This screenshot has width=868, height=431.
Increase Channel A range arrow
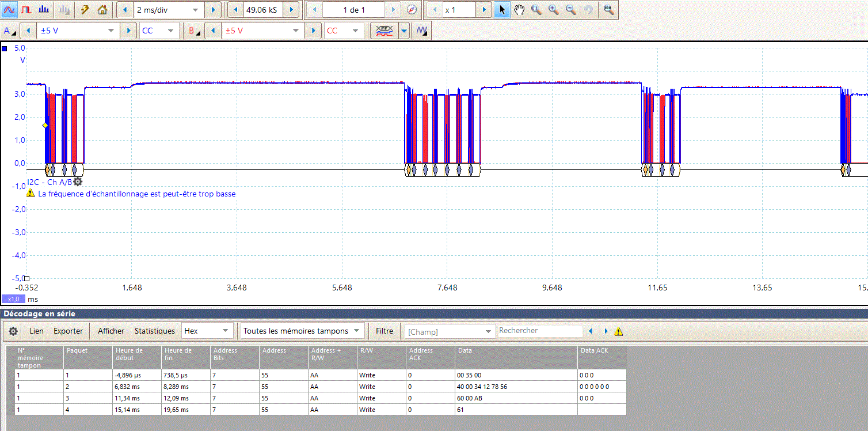point(128,31)
